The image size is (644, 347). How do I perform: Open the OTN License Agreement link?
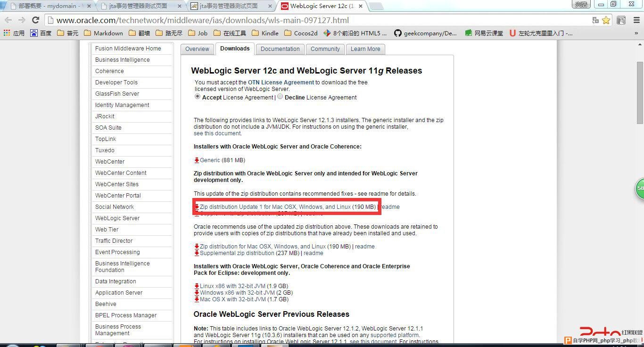tap(281, 83)
